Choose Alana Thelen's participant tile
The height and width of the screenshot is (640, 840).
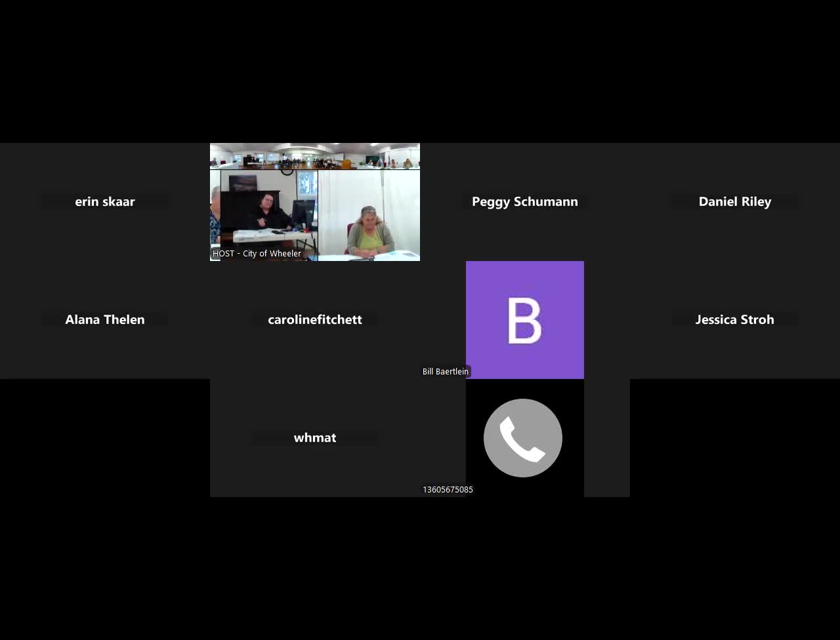click(x=105, y=319)
